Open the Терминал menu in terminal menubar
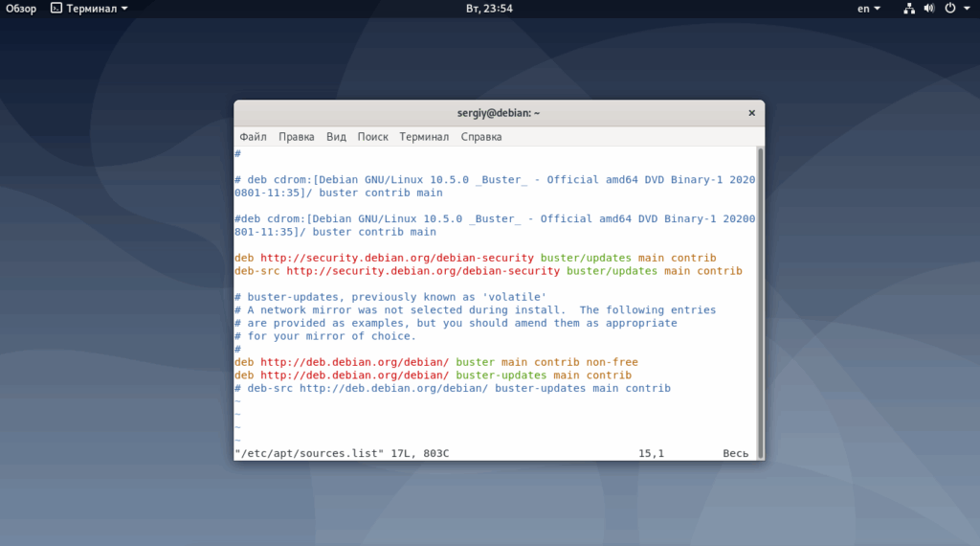Image resolution: width=980 pixels, height=546 pixels. coord(424,137)
